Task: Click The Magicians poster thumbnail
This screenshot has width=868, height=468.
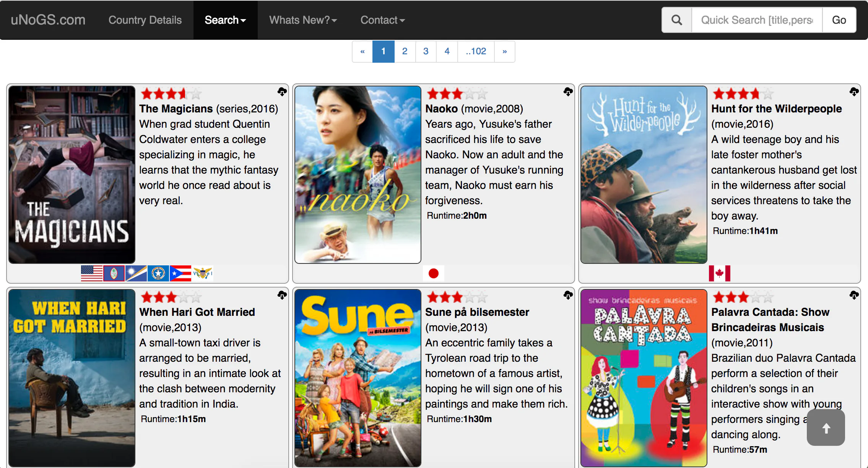Action: 72,175
